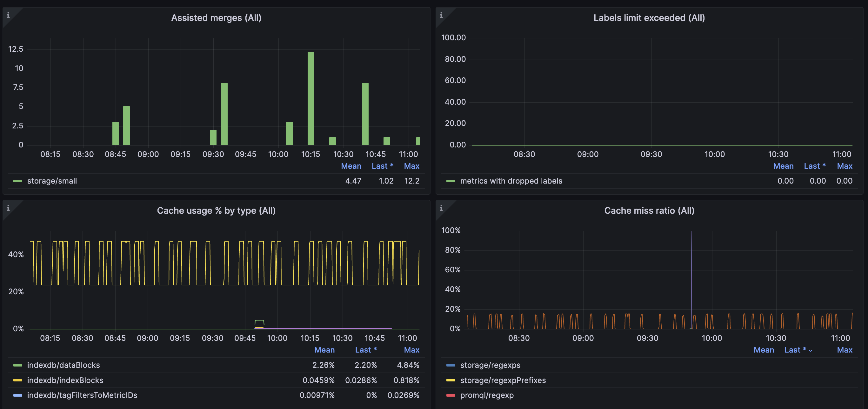
Task: Open Cache usage % by type title menu
Action: tap(216, 211)
